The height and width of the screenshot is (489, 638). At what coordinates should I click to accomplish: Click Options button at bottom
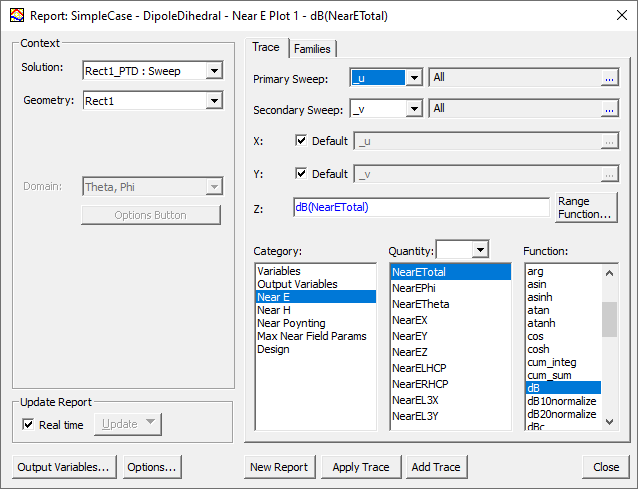(x=152, y=467)
